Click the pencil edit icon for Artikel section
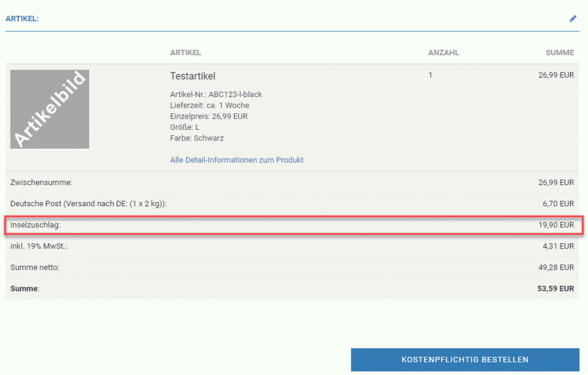The image size is (588, 375). pyautogui.click(x=573, y=19)
